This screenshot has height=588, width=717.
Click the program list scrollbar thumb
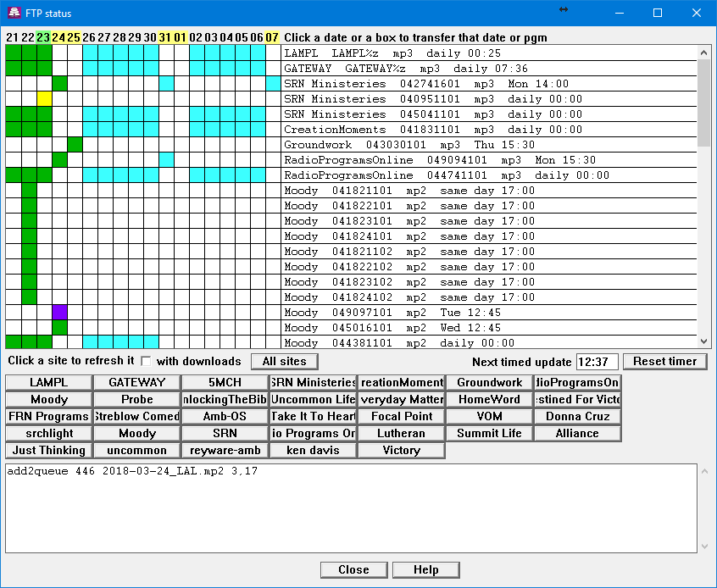(x=703, y=103)
